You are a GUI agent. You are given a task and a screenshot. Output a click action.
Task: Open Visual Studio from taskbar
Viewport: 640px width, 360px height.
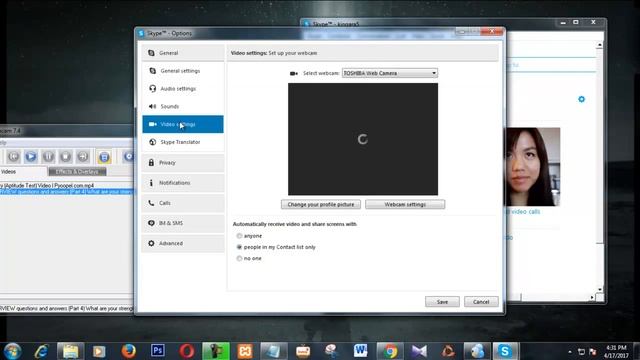tap(419, 351)
